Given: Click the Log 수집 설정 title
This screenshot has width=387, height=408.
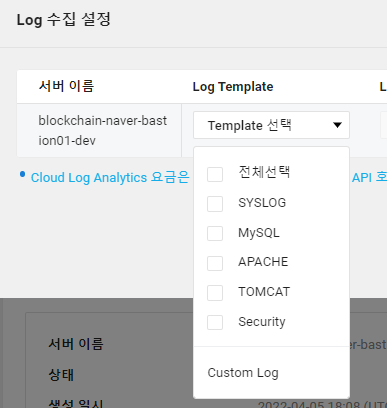Looking at the screenshot, I should [x=64, y=19].
